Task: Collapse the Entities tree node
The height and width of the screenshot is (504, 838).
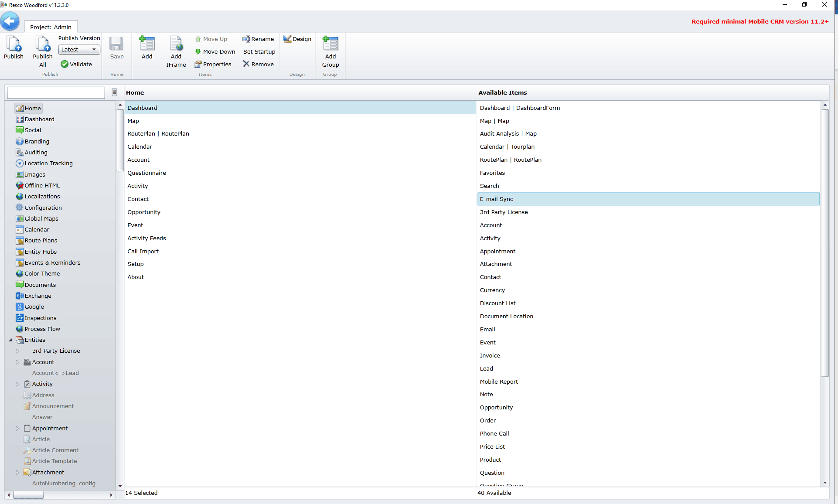Action: [x=10, y=340]
